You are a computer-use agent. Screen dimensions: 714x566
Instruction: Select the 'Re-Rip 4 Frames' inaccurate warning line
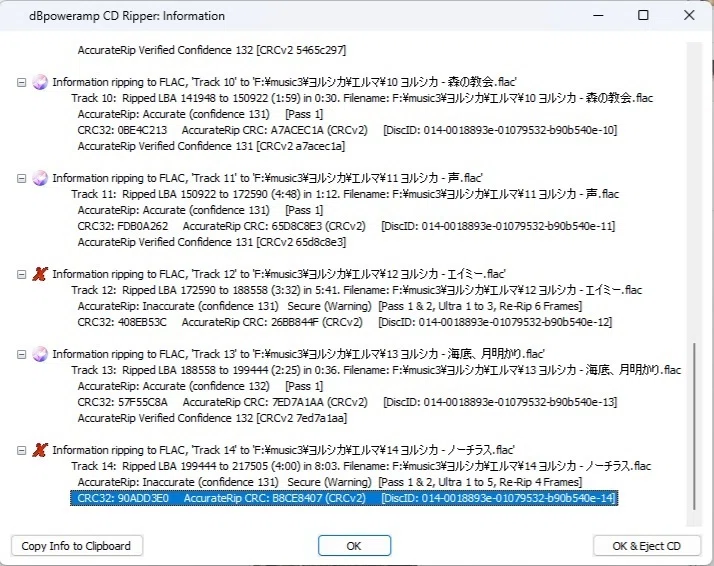coord(330,482)
